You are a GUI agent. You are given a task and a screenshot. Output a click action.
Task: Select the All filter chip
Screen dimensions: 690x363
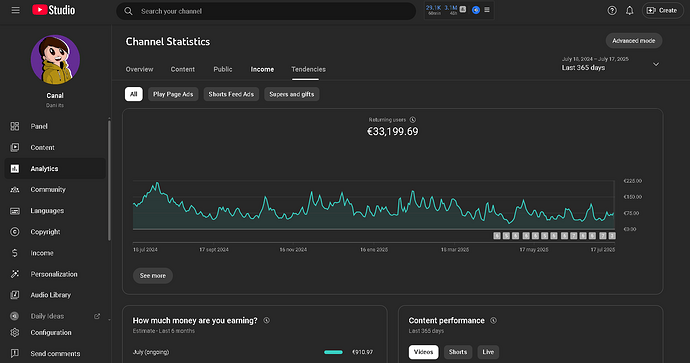pos(134,94)
